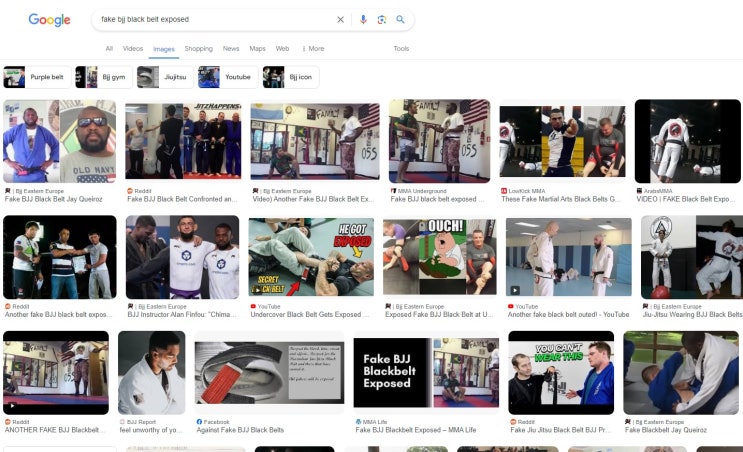The image size is (743, 452).
Task: Click the magnifying glass search button
Action: point(400,19)
